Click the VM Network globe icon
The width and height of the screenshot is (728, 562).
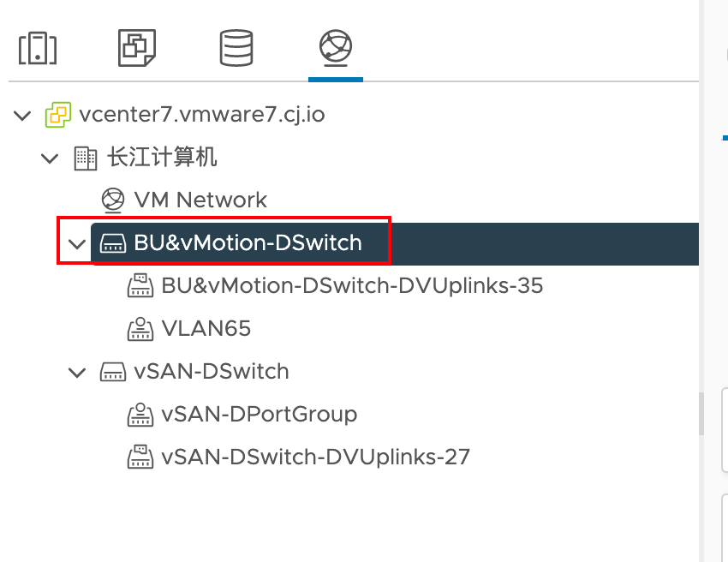[x=113, y=200]
